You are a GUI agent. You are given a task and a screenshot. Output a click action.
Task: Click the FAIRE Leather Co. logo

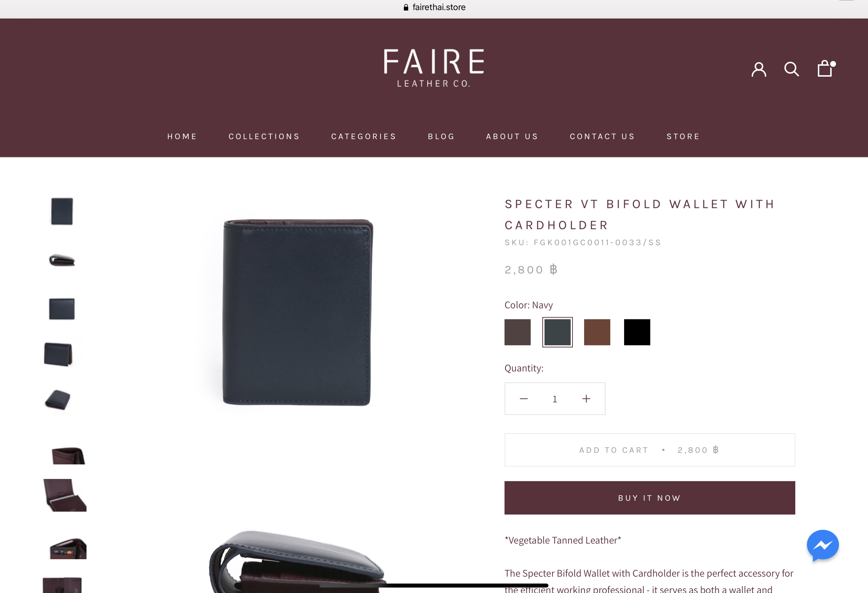(x=434, y=68)
